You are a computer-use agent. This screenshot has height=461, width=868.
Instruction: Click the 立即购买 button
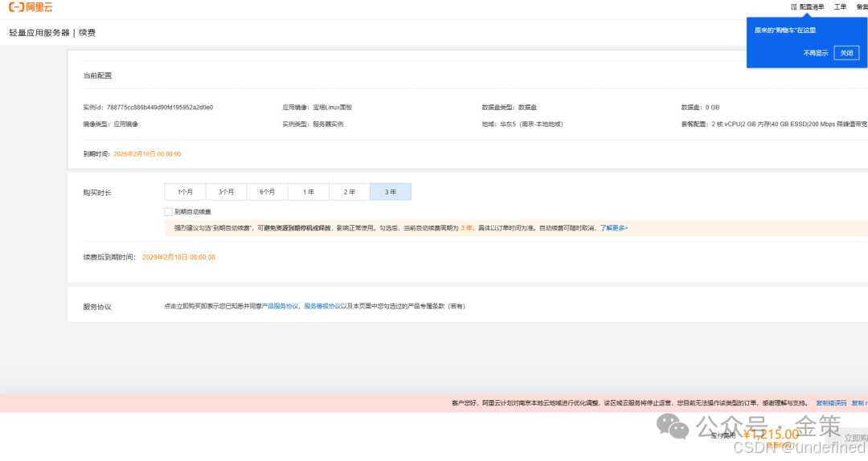(x=857, y=438)
